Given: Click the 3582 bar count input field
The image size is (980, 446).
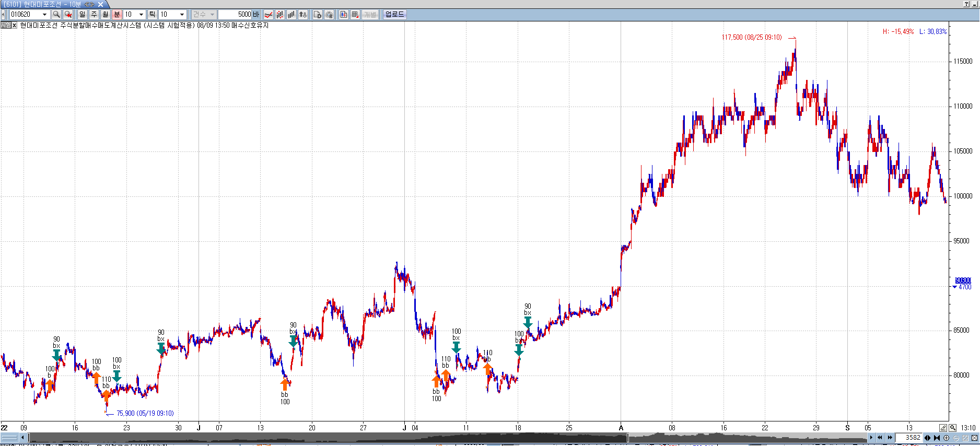Looking at the screenshot, I should tap(909, 438).
